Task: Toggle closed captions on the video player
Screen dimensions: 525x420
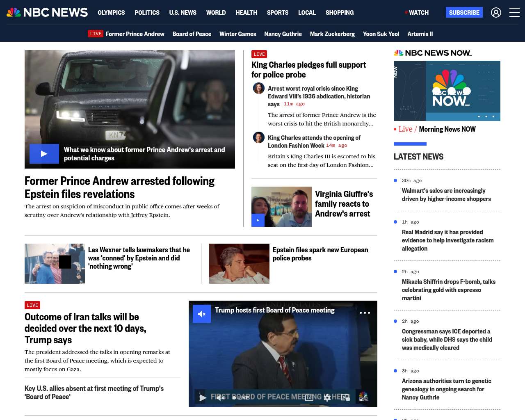Action: point(309,397)
